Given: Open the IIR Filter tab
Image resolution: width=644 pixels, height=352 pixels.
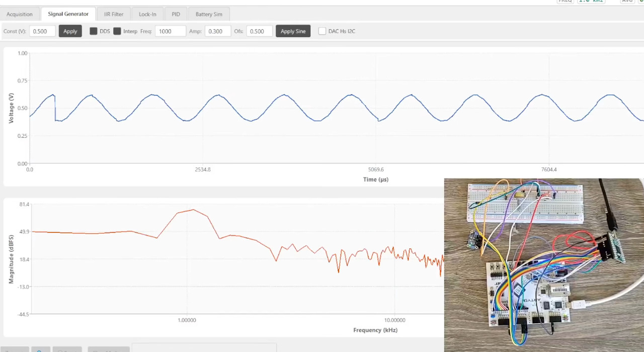Looking at the screenshot, I should [114, 14].
